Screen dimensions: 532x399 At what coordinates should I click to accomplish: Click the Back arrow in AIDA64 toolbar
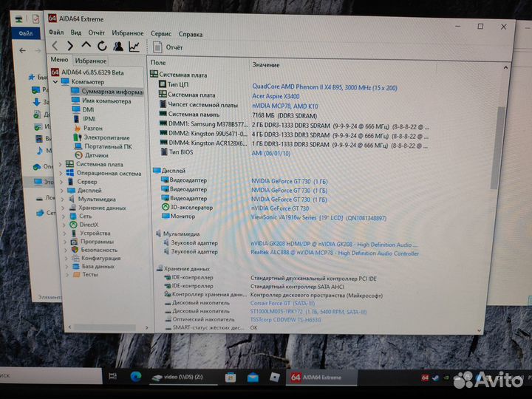(55, 46)
